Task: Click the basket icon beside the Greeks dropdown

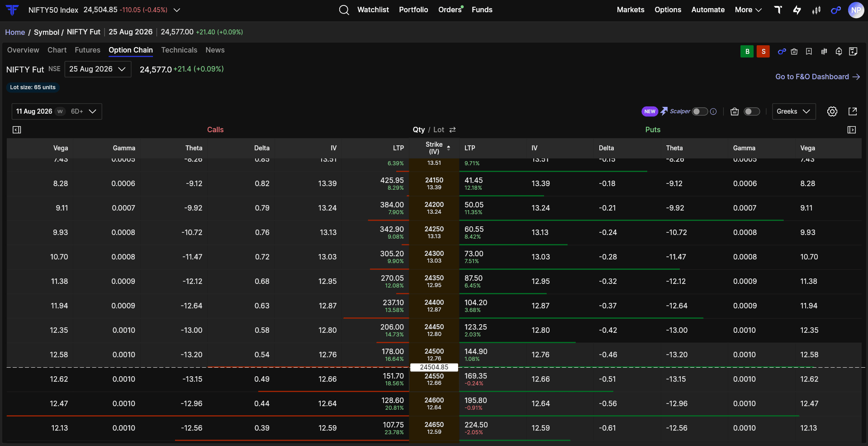Action: pos(735,111)
